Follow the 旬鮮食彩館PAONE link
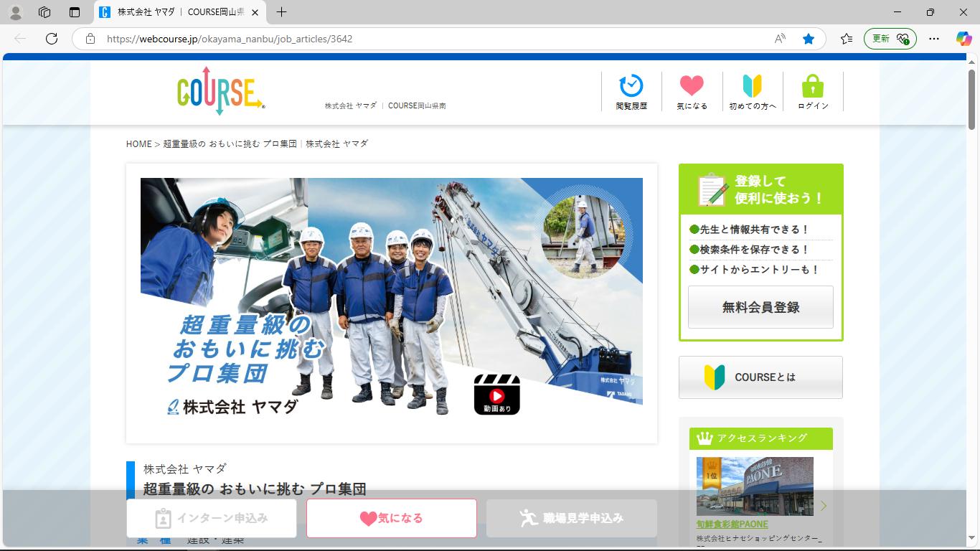Screen dimensions: 980x551 pos(732,524)
